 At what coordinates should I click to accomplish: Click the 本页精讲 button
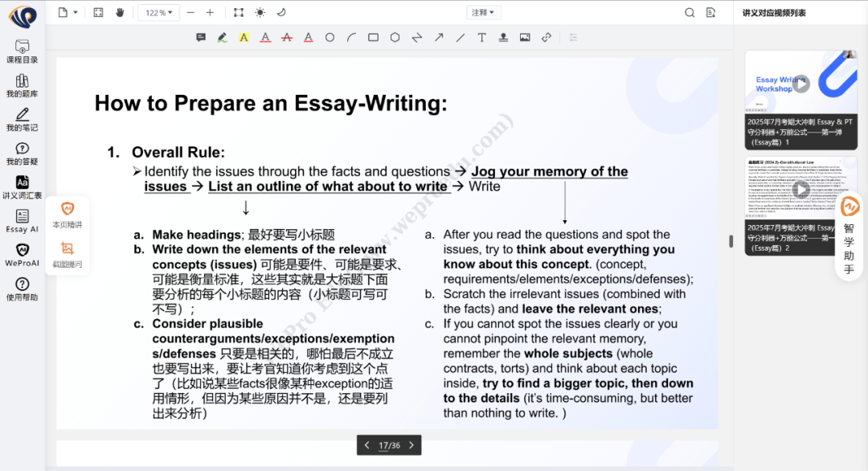tap(68, 215)
